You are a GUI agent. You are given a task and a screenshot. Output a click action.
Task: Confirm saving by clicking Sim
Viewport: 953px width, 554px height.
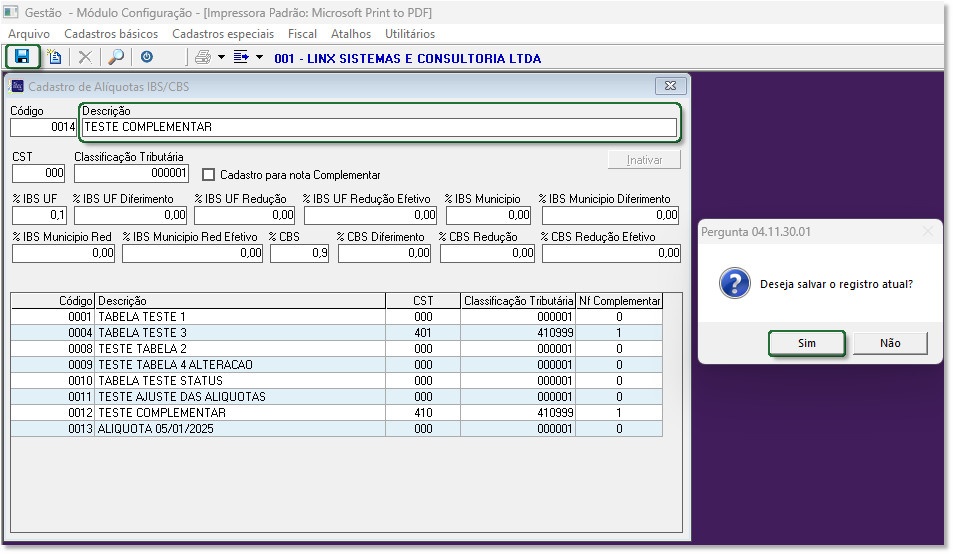coord(806,343)
